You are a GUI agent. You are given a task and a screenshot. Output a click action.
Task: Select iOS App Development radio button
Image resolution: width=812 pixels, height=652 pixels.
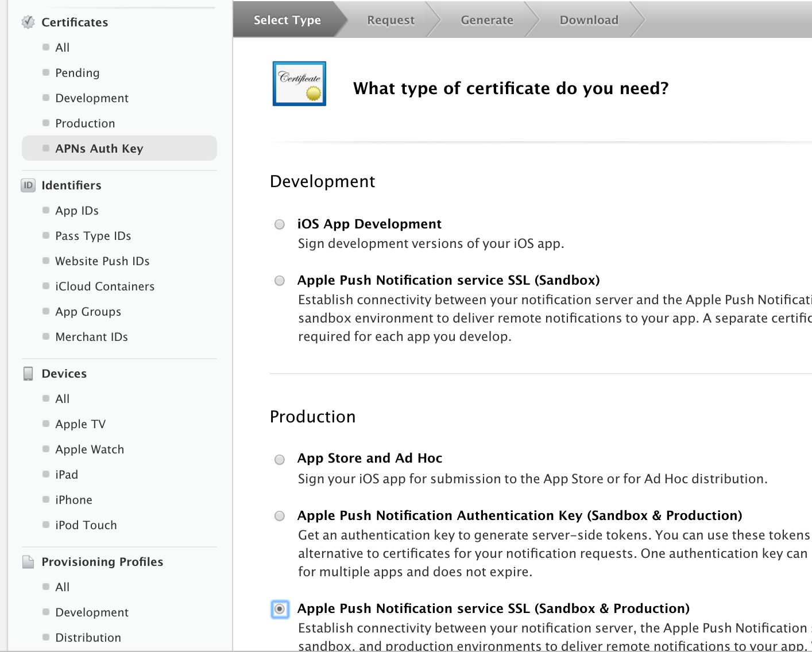[280, 224]
